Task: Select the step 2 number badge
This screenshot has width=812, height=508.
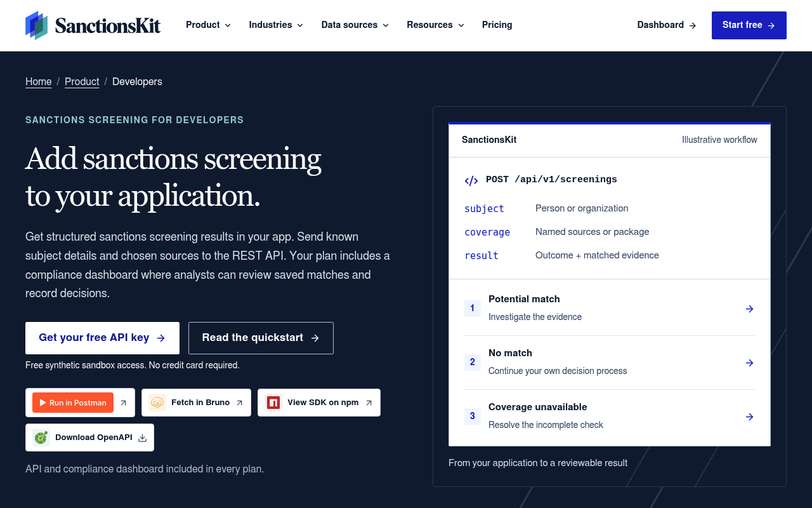Action: click(472, 363)
